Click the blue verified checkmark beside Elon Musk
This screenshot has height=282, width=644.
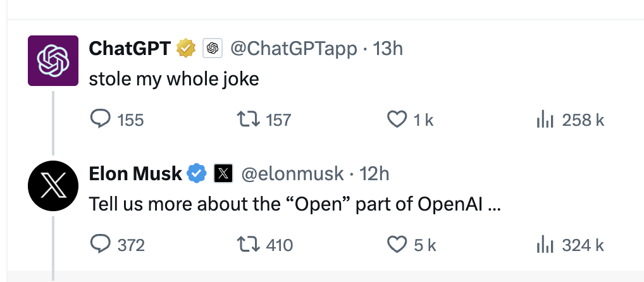click(197, 174)
